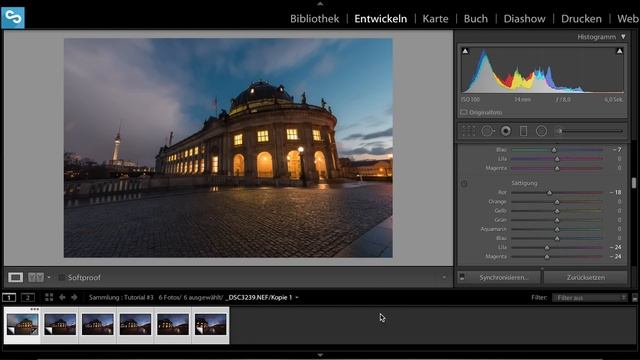640x360 pixels.
Task: Select the sixth filmstrip thumbnail
Action: tap(210, 325)
